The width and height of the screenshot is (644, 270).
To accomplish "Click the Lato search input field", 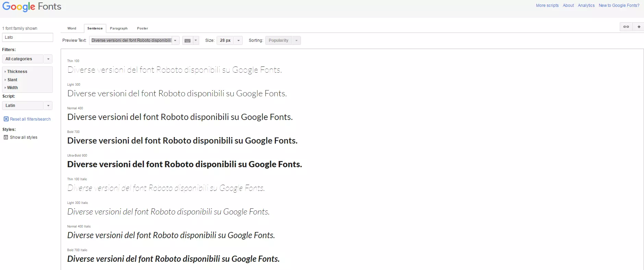I will [x=27, y=37].
